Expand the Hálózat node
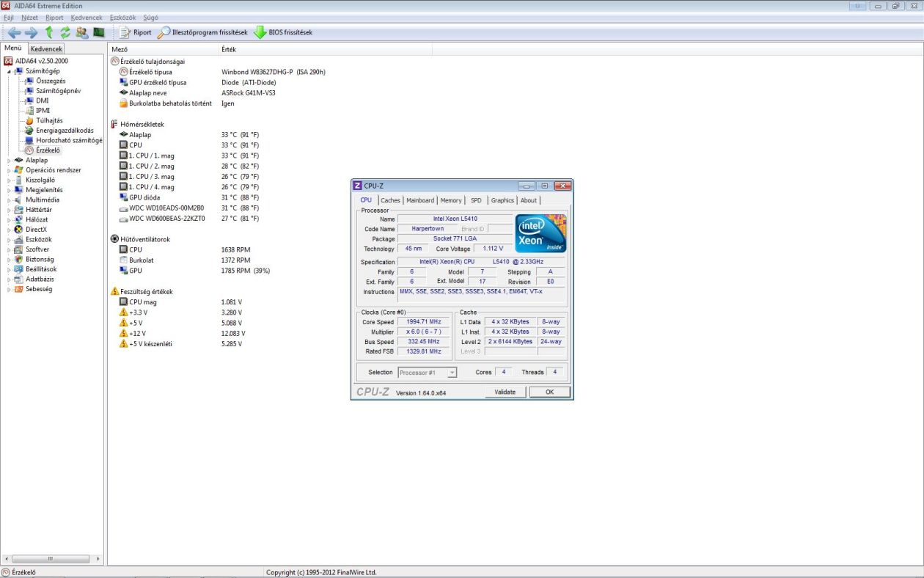This screenshot has height=578, width=924. tap(10, 219)
